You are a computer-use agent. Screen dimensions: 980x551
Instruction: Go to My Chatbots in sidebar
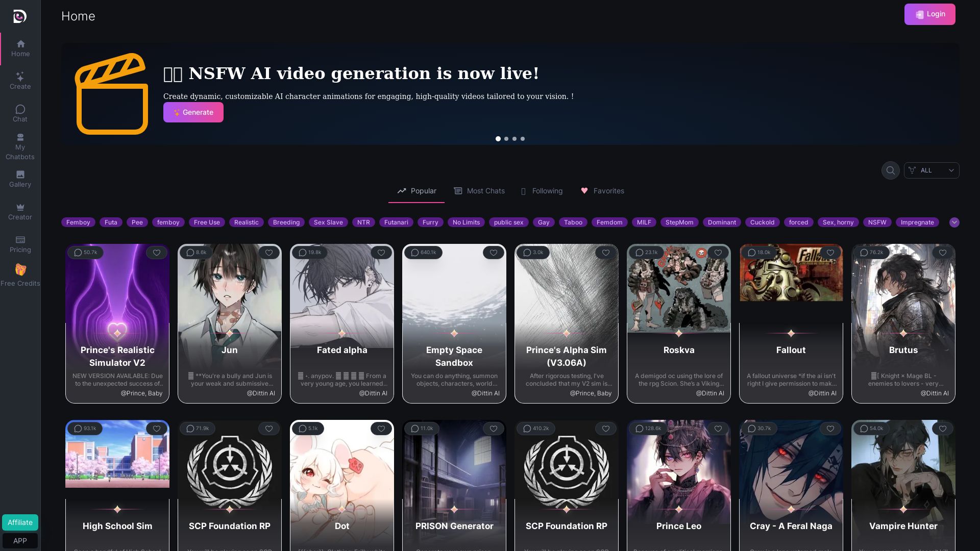click(x=20, y=147)
